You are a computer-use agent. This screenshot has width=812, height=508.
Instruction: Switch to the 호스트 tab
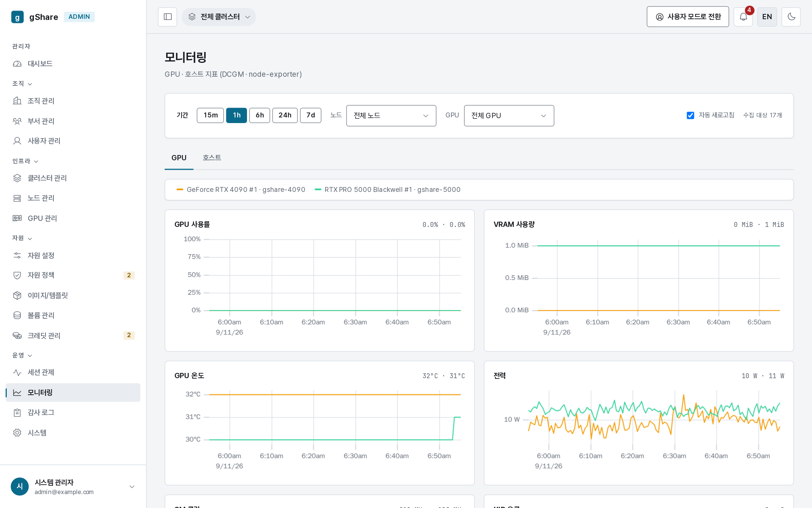[x=212, y=158]
